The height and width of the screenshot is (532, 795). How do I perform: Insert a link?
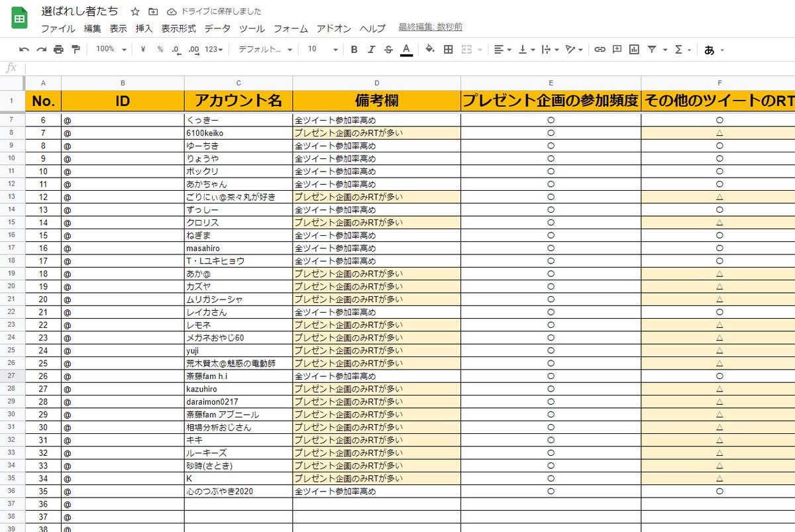coord(600,49)
